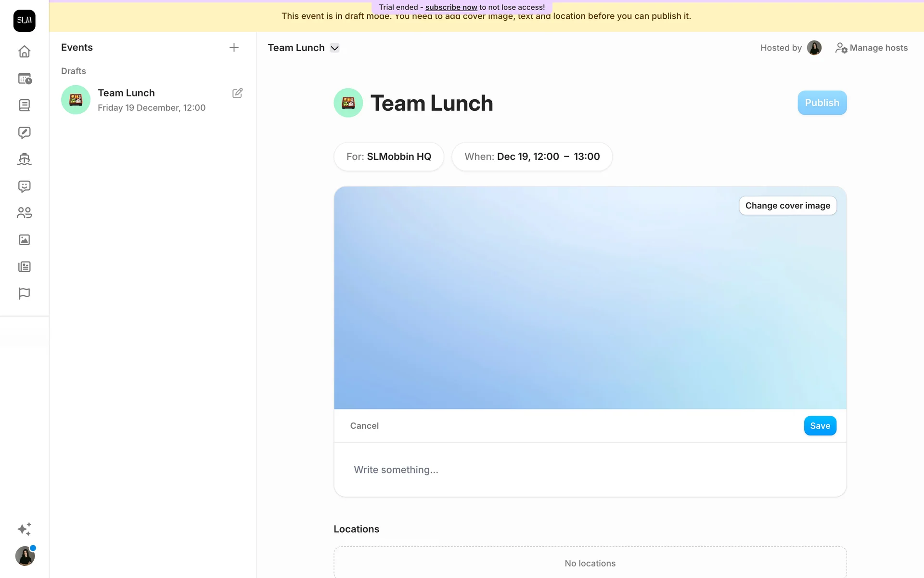Open the calendar events sidebar icon
Viewport: 924px width, 578px height.
pos(24,79)
